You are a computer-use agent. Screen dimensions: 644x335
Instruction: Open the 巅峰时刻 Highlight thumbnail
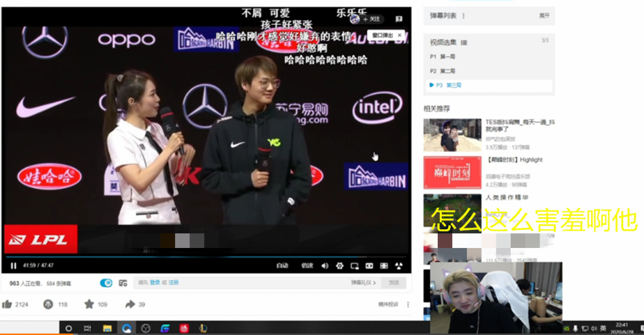pos(452,173)
